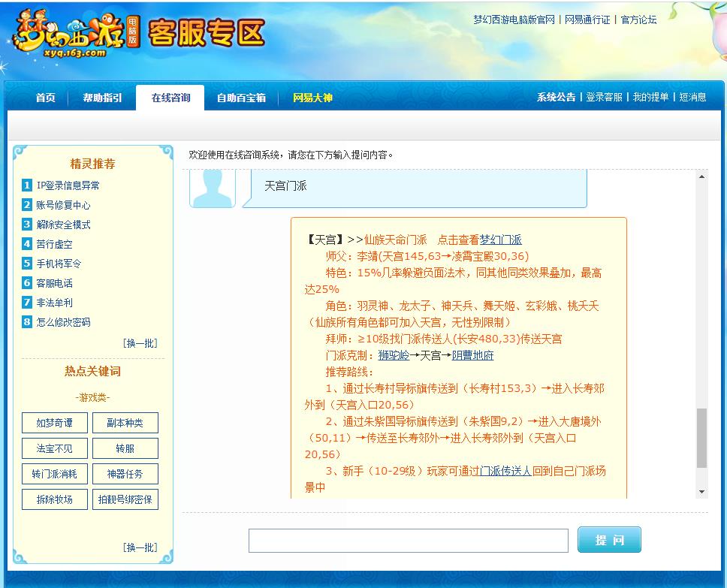This screenshot has width=727, height=588.
Task: Click the 狮驼岭 link in the answer
Action: [x=393, y=354]
